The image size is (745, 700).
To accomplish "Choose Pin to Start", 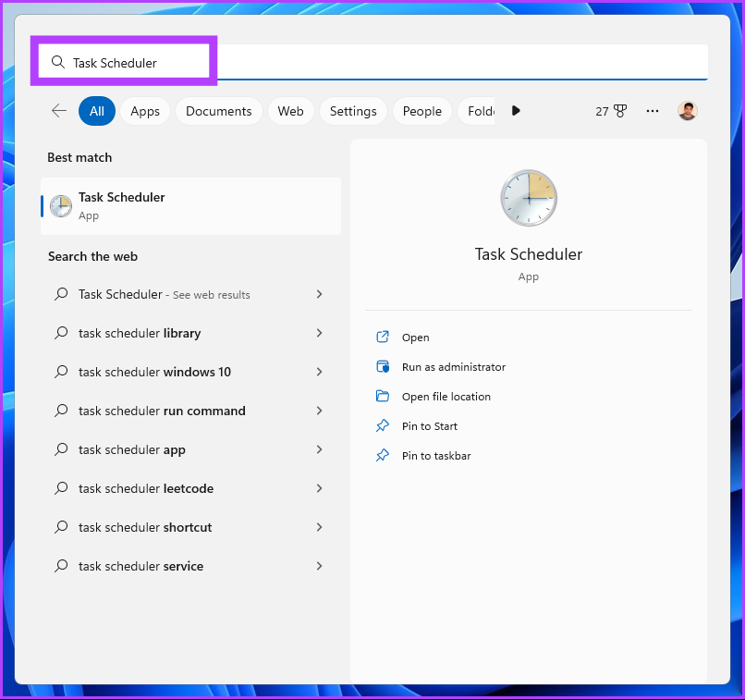I will click(430, 425).
